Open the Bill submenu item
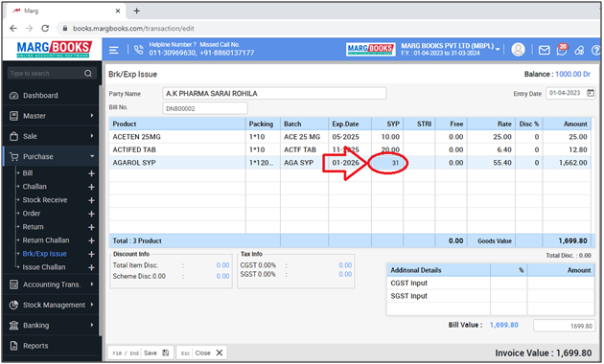The height and width of the screenshot is (364, 604). click(28, 173)
